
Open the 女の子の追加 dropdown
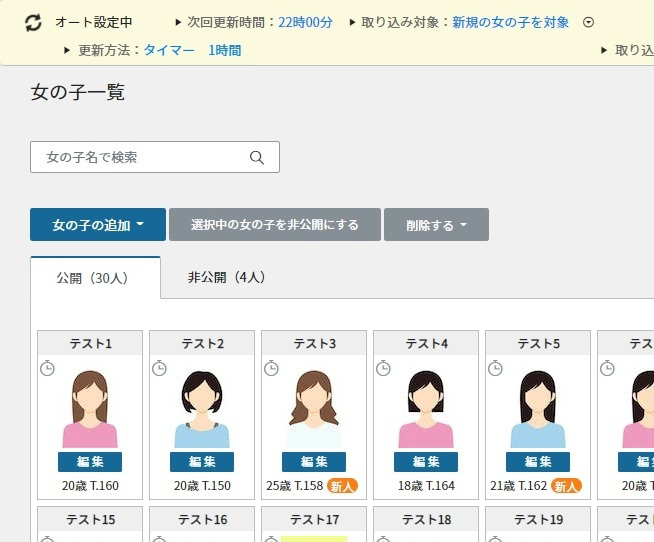[x=96, y=225]
